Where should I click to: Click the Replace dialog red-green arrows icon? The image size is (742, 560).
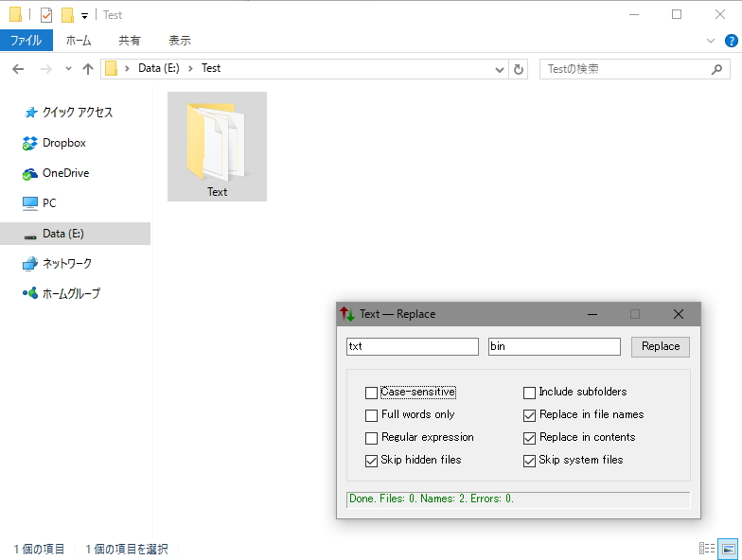click(346, 314)
